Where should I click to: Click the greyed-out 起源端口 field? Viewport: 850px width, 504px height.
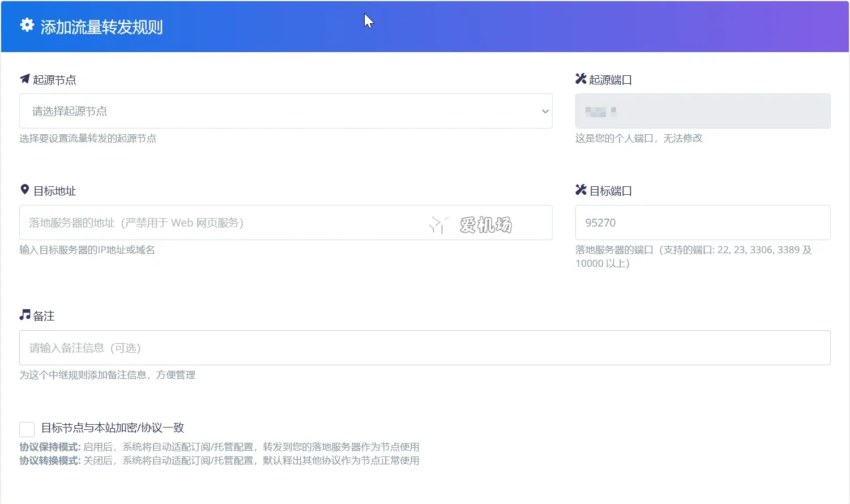702,111
